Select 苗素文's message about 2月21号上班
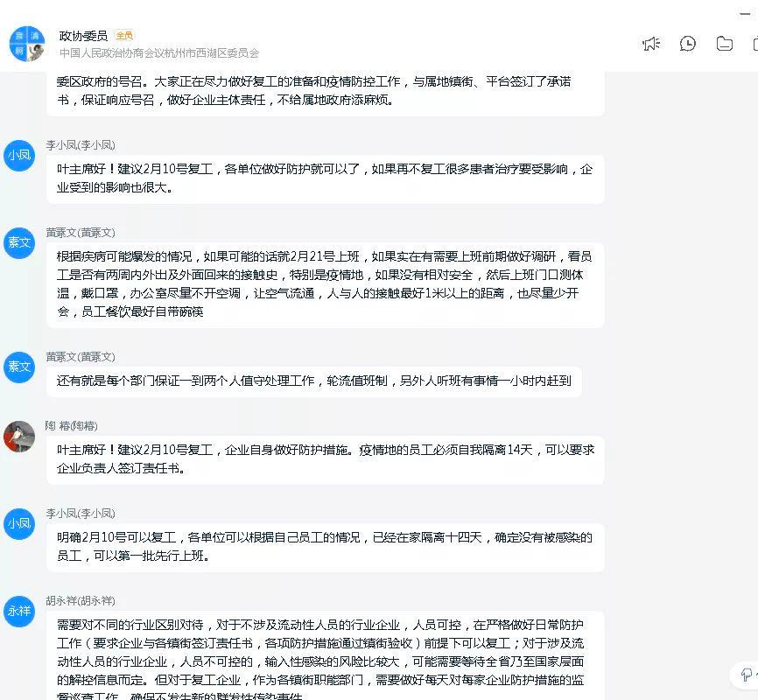The image size is (758, 700). pos(326,284)
